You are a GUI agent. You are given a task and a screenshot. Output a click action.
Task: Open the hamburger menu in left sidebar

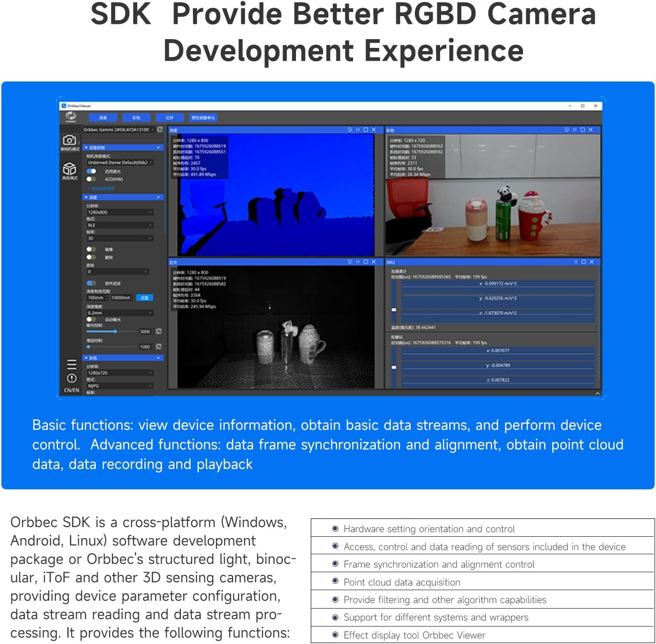pos(71,364)
